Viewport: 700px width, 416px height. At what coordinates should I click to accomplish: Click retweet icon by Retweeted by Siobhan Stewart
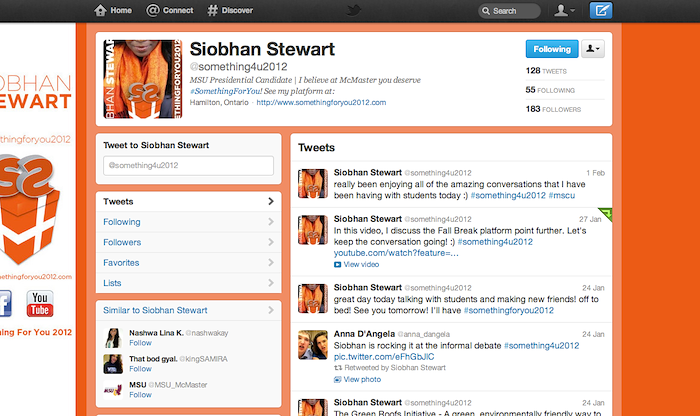338,368
